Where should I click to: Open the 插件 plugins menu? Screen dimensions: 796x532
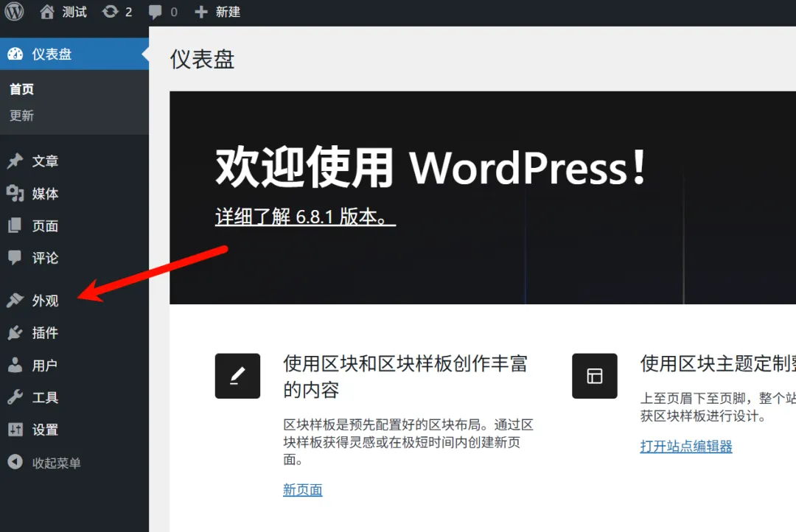(74, 332)
